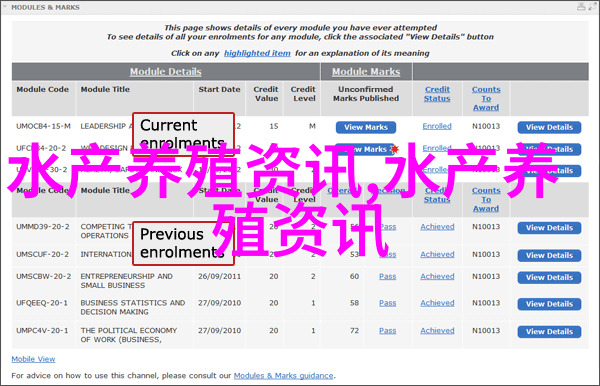
Task: View Details for UMSCUF-20-2 module
Action: (x=549, y=256)
